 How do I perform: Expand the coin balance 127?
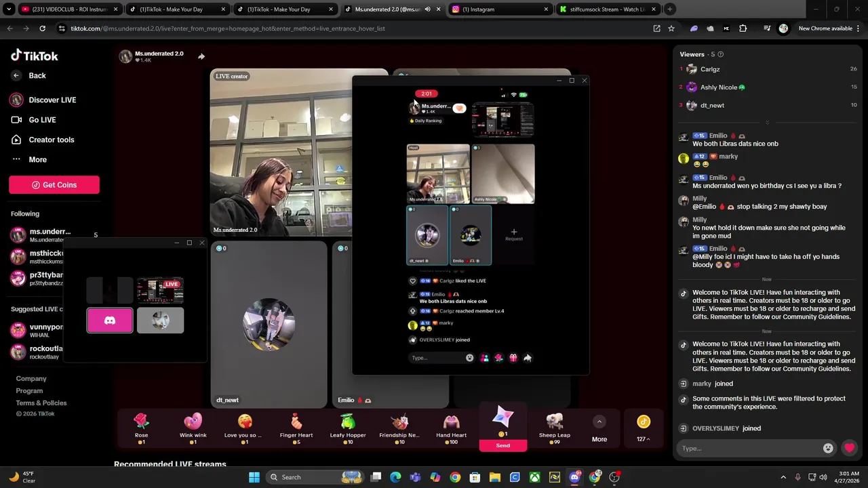click(644, 429)
